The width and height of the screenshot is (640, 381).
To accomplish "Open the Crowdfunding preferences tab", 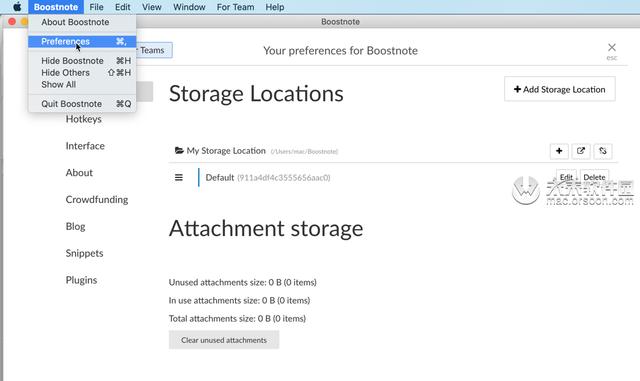I will 97,200.
